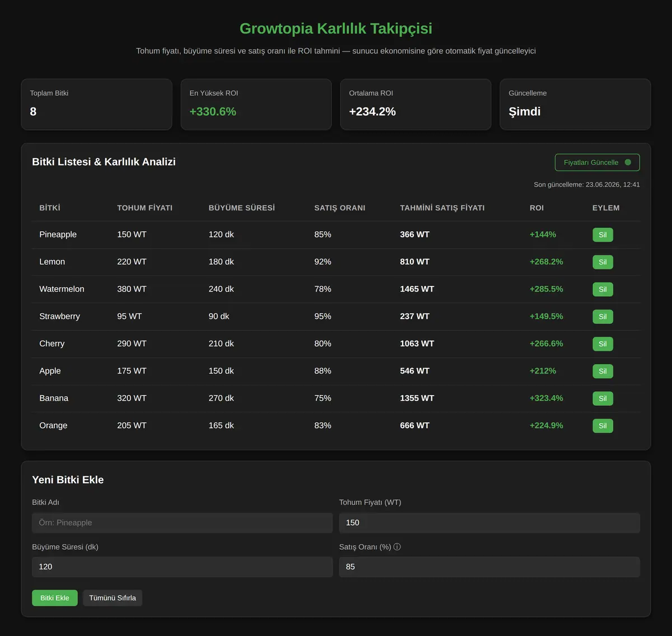Click the BÜYÜME SÜRESİ column header

242,208
